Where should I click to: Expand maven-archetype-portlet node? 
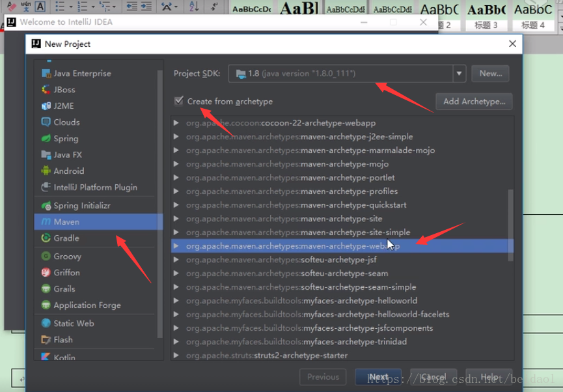point(176,178)
